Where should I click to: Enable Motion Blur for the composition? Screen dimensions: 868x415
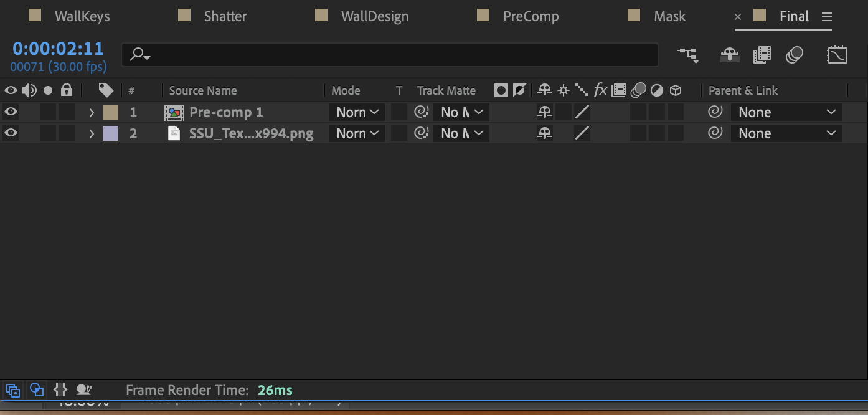click(x=795, y=55)
